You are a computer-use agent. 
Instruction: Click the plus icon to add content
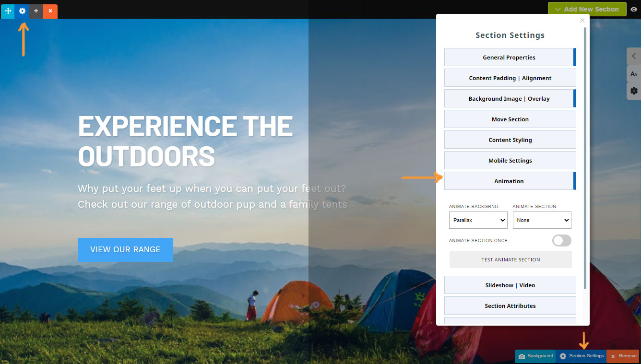36,11
